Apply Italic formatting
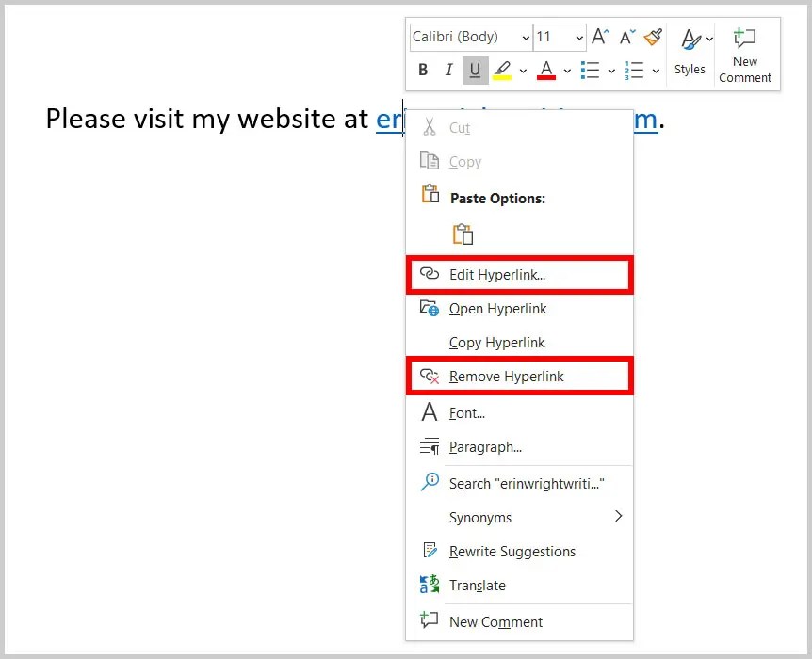Screen dimensions: 812x659 tap(448, 70)
